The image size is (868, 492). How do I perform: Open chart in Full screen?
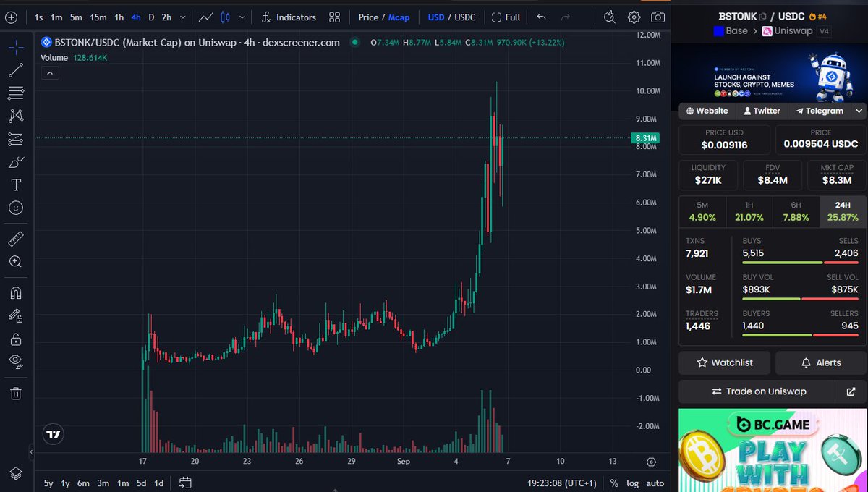point(506,17)
